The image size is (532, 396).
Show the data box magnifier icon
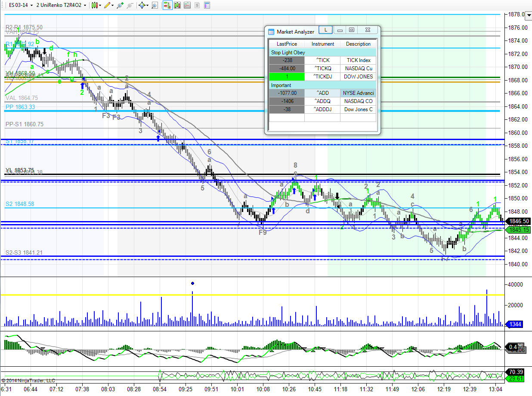pos(155,5)
